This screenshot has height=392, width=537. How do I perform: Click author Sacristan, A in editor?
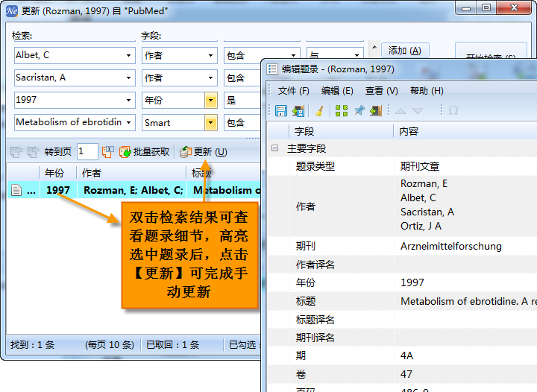427,212
